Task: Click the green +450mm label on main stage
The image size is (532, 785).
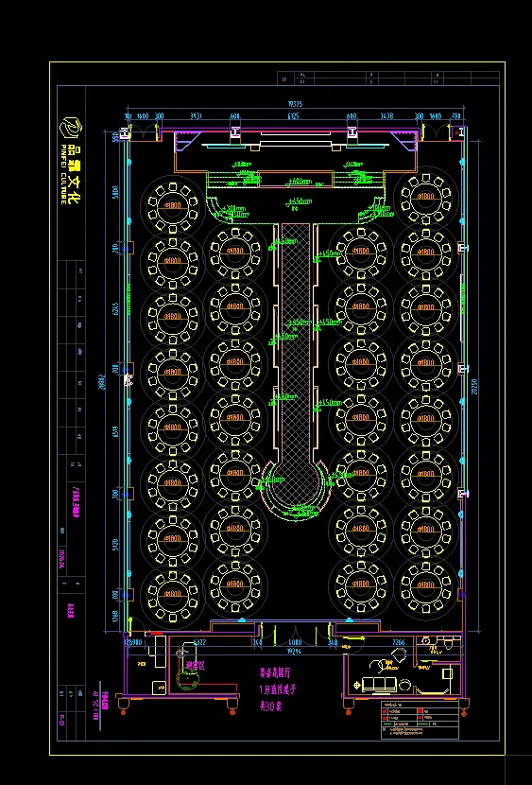Action: coord(300,202)
